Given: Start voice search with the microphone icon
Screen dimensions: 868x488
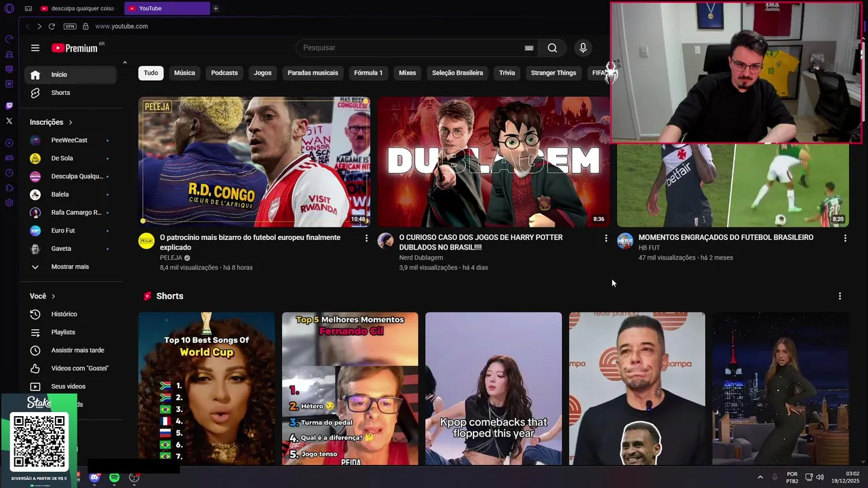Looking at the screenshot, I should point(583,48).
